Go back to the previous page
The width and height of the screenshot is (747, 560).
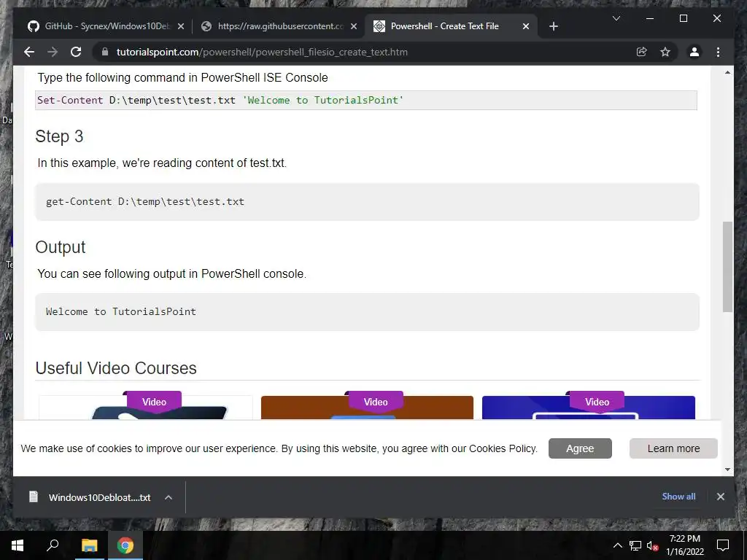29,52
